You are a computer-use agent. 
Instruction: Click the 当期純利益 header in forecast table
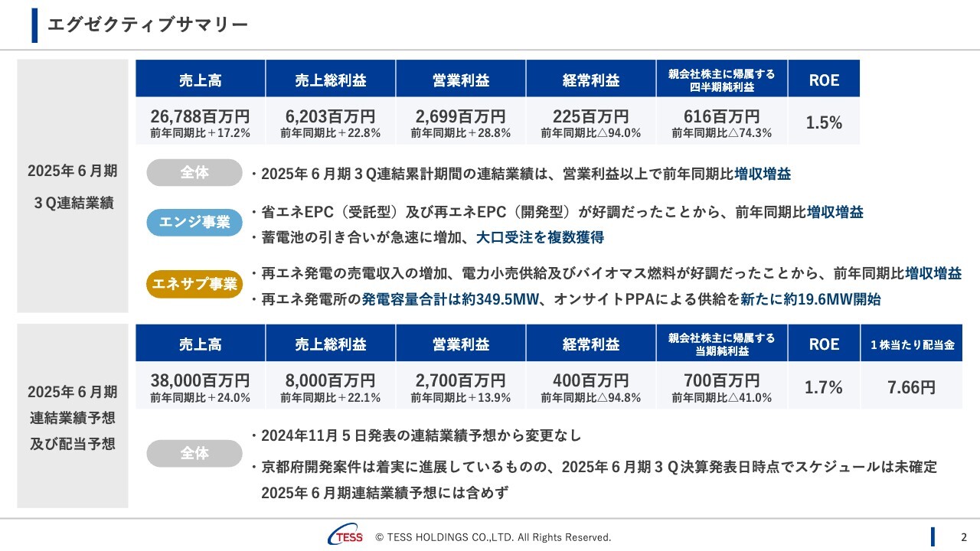point(722,344)
